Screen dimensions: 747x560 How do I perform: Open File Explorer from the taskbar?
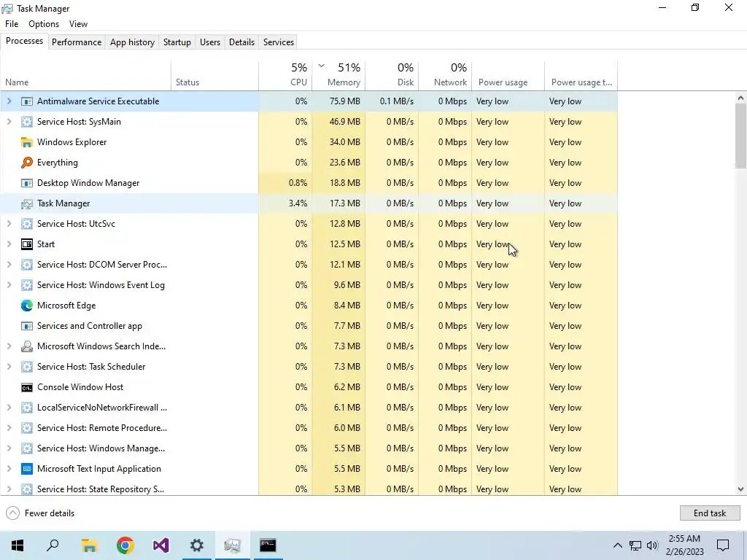[89, 545]
